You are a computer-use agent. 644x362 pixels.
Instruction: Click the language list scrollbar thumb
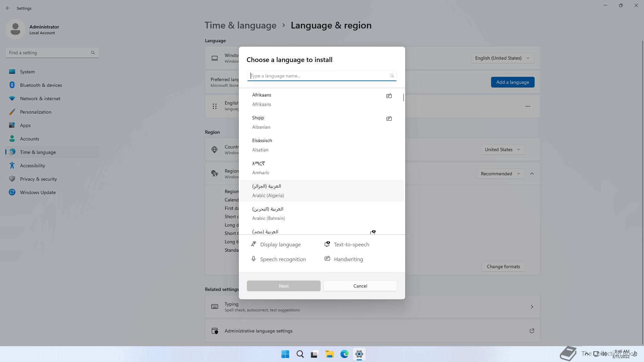[403, 98]
